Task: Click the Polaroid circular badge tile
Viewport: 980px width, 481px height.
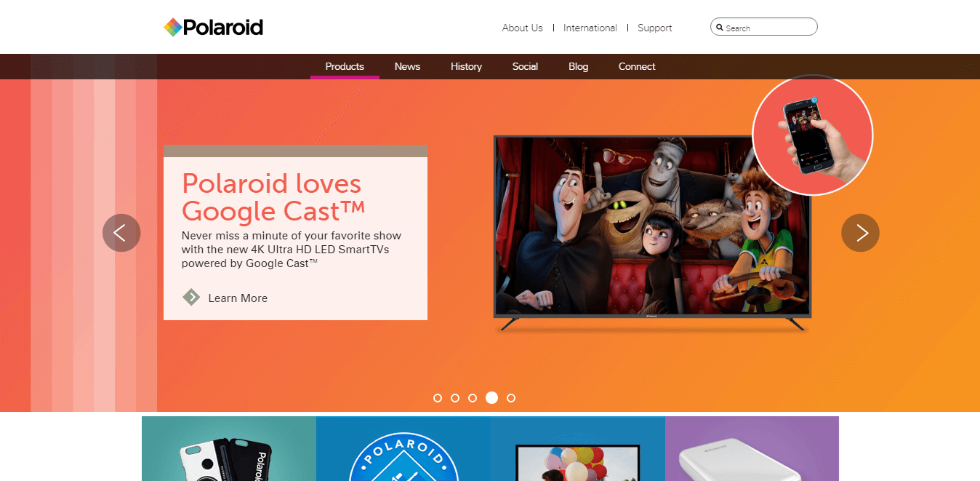Action: pos(403,448)
